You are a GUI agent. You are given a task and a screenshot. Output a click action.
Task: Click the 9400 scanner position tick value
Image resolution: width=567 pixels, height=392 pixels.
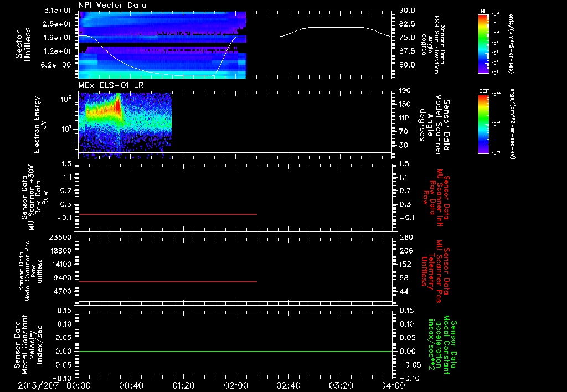tap(64, 278)
